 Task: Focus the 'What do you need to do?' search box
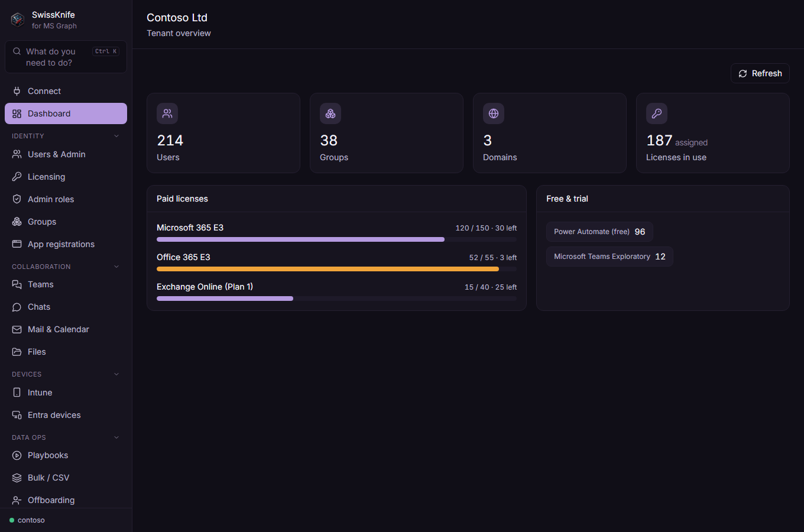[x=66, y=57]
